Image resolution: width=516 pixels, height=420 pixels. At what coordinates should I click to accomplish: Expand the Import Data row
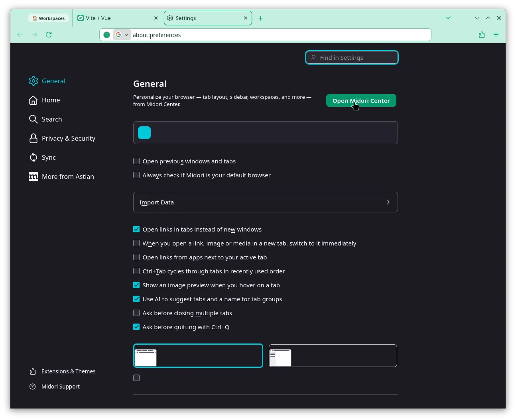[x=266, y=202]
